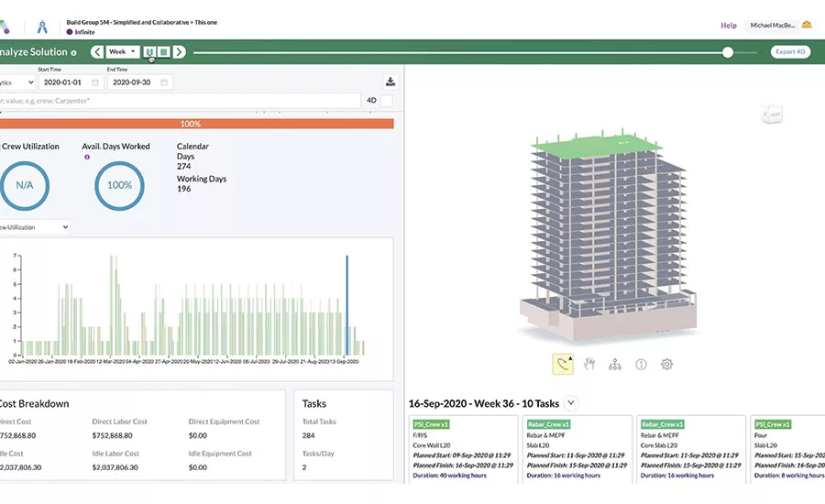Toggle the 4D checkbox

[386, 101]
